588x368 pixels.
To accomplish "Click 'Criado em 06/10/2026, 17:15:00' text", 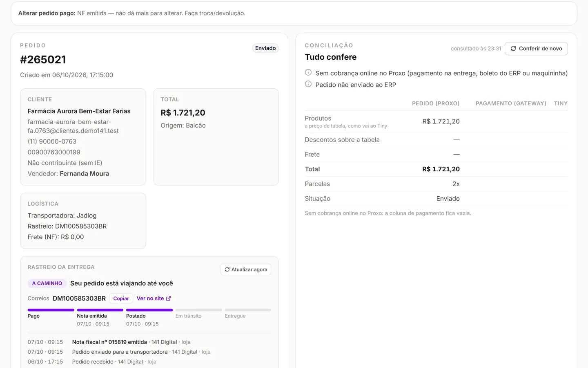I will coord(67,75).
